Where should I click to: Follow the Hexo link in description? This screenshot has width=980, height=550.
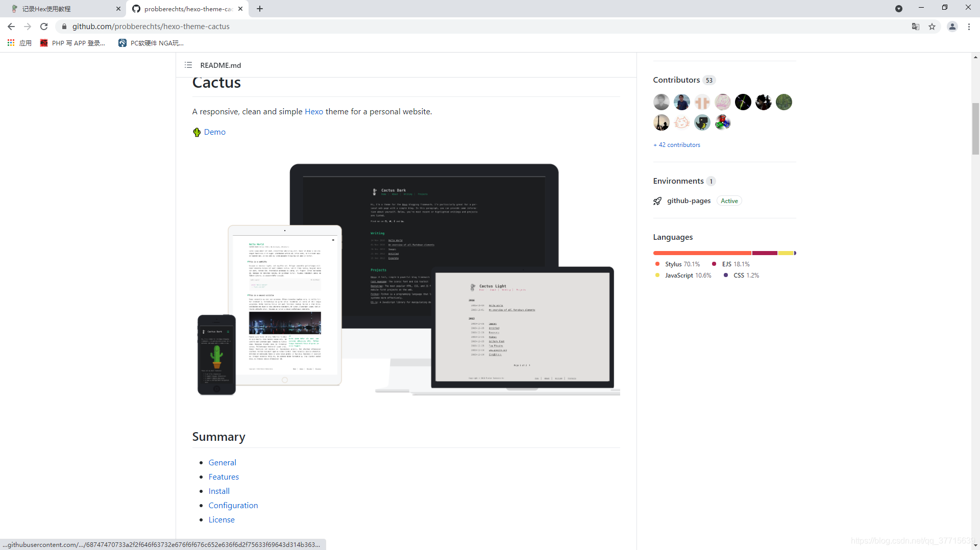pyautogui.click(x=314, y=112)
